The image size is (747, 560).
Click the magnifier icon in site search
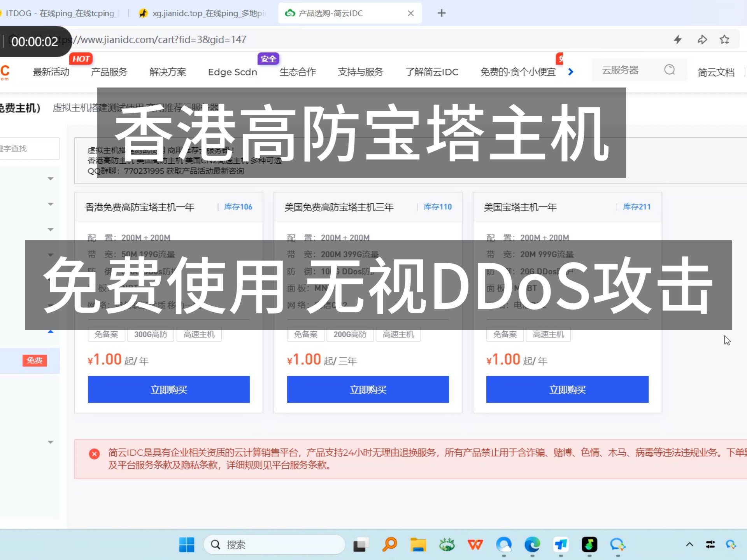[x=670, y=70]
